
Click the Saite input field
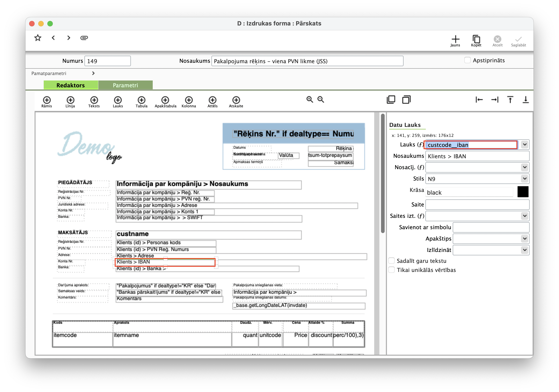(x=477, y=204)
